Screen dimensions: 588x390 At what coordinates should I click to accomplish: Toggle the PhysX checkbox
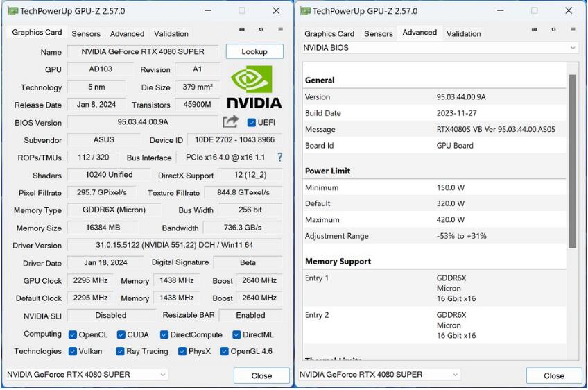pyautogui.click(x=182, y=351)
